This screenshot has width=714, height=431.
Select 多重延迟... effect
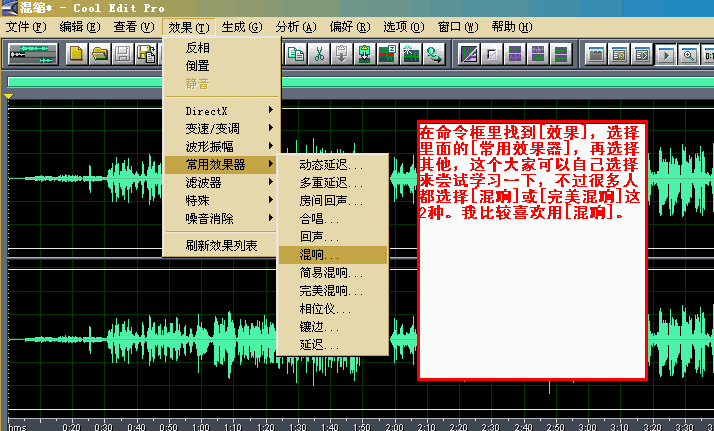tap(333, 183)
